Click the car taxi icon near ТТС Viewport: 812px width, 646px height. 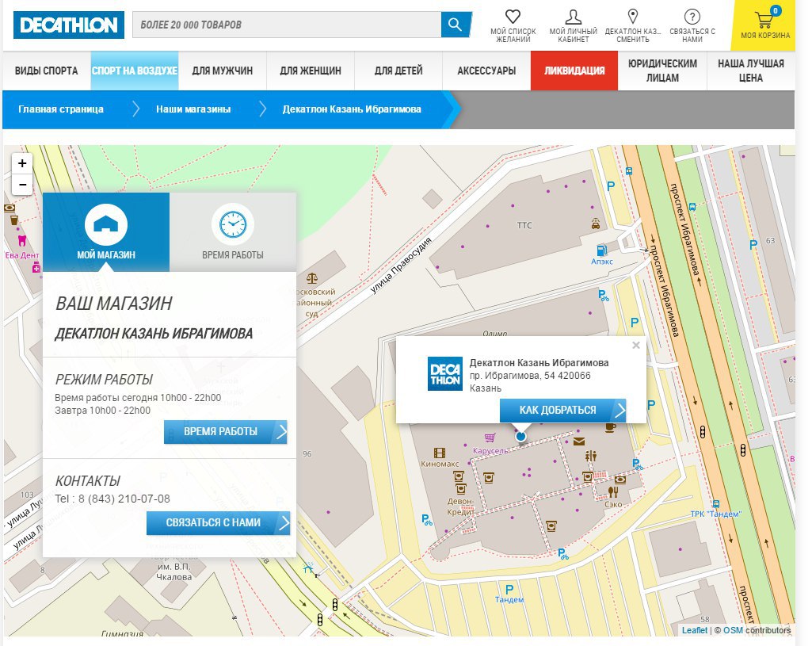coord(596,224)
